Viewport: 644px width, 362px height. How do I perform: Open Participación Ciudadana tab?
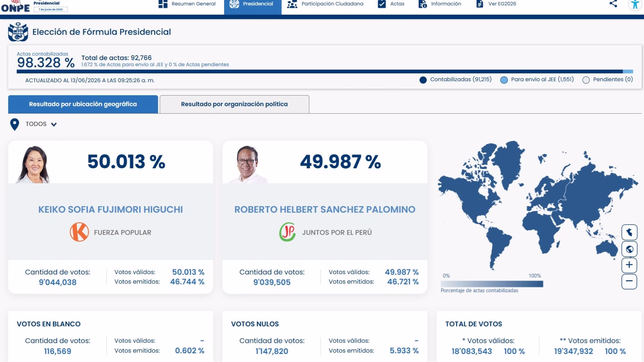325,4
